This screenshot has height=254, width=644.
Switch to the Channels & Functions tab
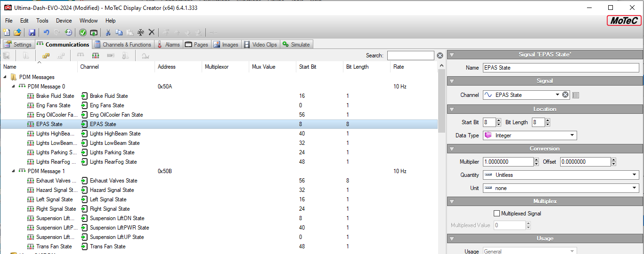[123, 45]
